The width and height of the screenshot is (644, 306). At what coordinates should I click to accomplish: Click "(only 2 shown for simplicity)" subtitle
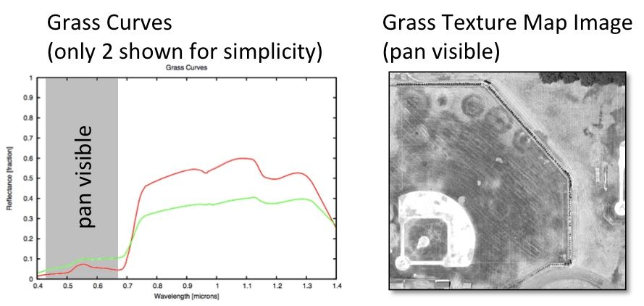(x=183, y=52)
